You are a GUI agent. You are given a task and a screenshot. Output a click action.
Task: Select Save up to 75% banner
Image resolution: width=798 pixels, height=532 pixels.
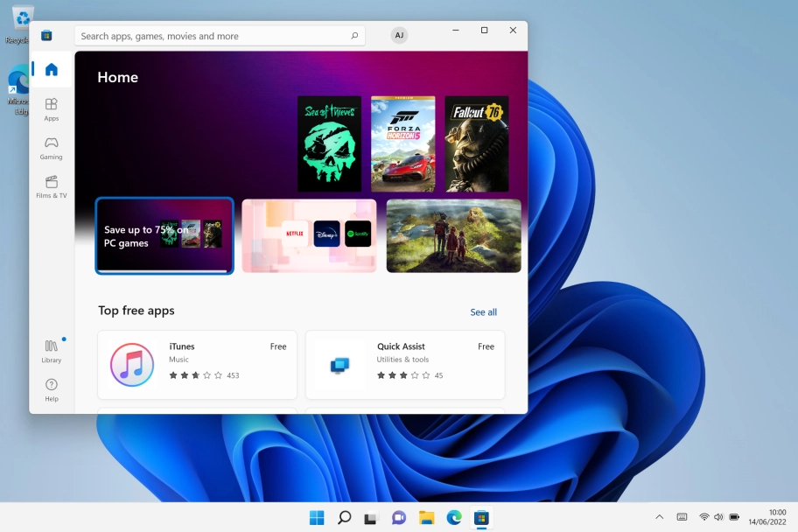(164, 235)
